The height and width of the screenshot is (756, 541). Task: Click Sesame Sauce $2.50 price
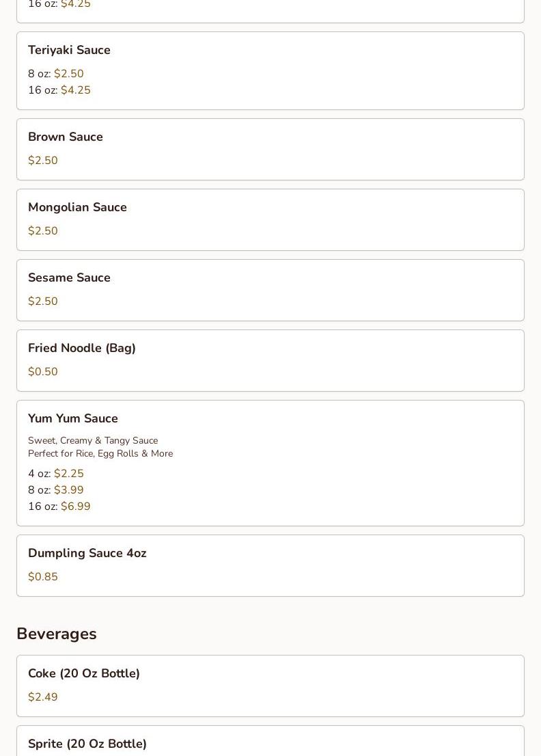pyautogui.click(x=43, y=301)
